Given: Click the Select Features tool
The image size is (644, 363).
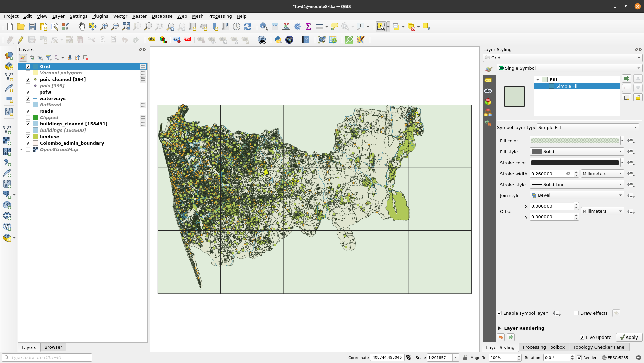Looking at the screenshot, I should tap(381, 27).
